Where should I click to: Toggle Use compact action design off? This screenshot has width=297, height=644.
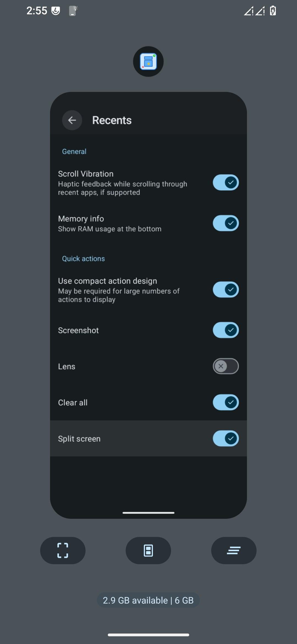tap(226, 290)
